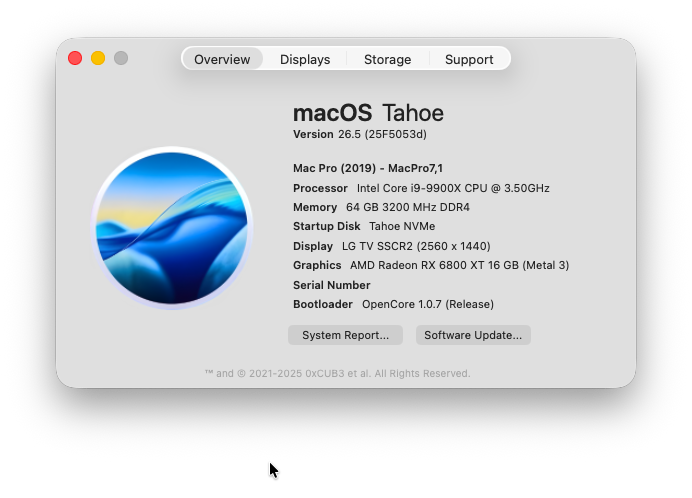Click the Software Update... button
692x498 pixels.
pyautogui.click(x=473, y=335)
